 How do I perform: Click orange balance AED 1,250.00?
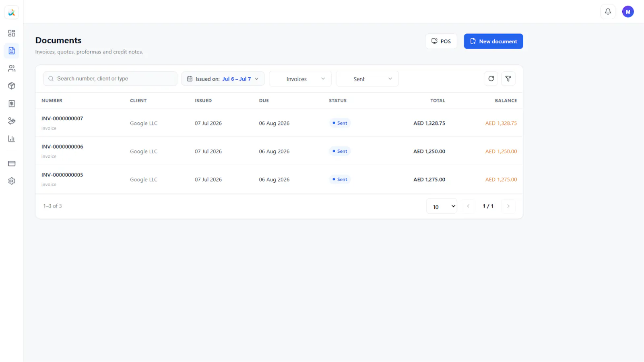pos(501,152)
